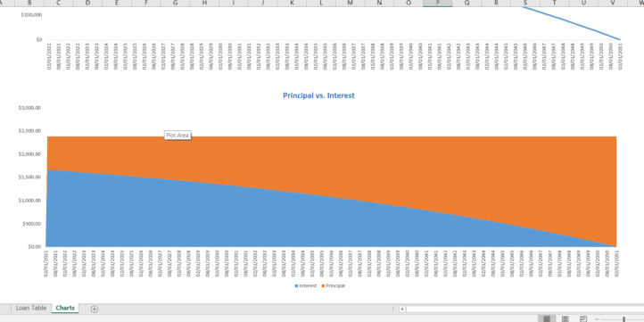
Task: Add a new sheet with plus icon
Action: pyautogui.click(x=94, y=309)
